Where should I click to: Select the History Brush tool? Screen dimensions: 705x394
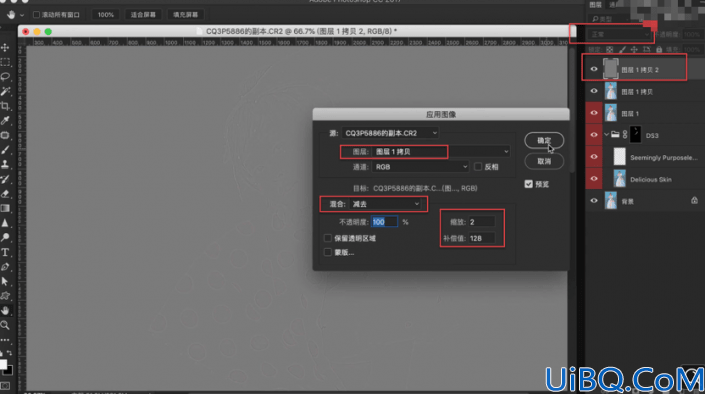click(x=5, y=179)
